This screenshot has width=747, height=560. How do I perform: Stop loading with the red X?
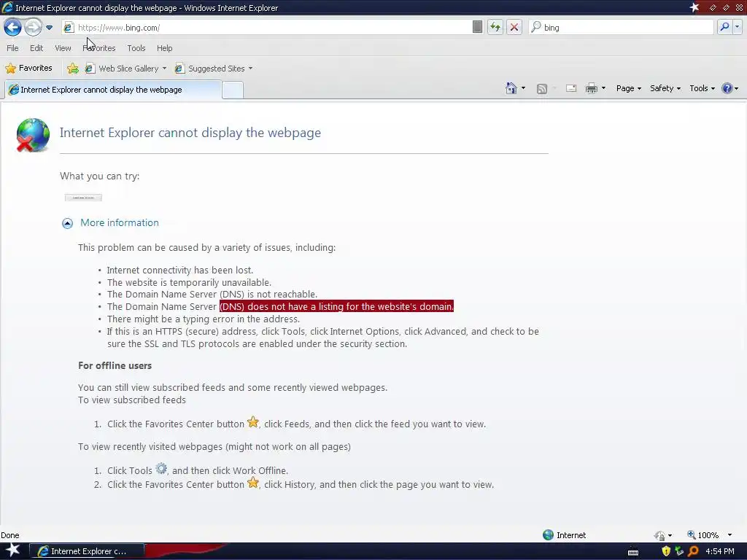coord(514,27)
